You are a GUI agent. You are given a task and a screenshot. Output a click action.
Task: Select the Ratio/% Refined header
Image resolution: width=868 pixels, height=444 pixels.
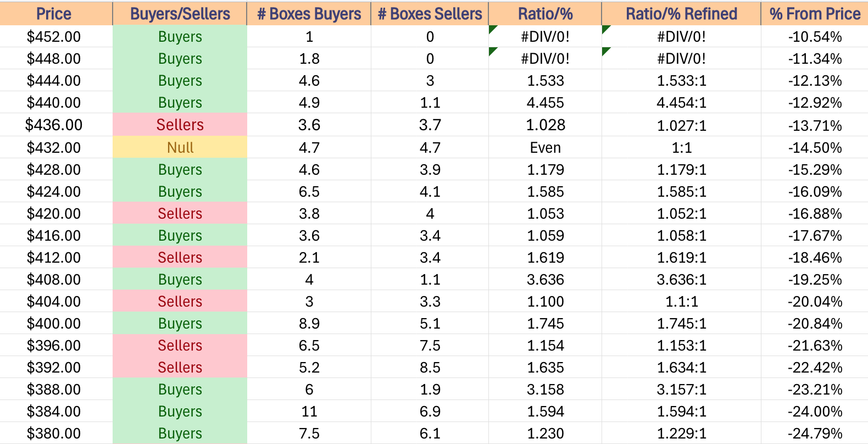[682, 14]
